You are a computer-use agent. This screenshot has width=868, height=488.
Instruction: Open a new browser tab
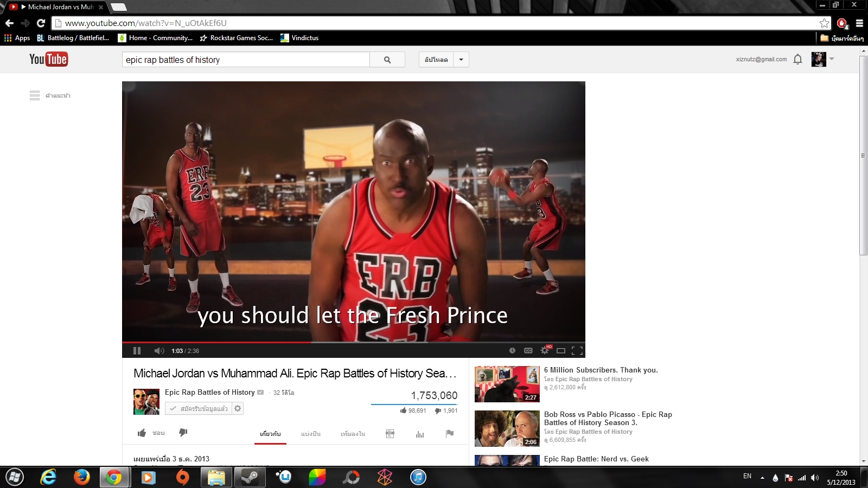118,7
